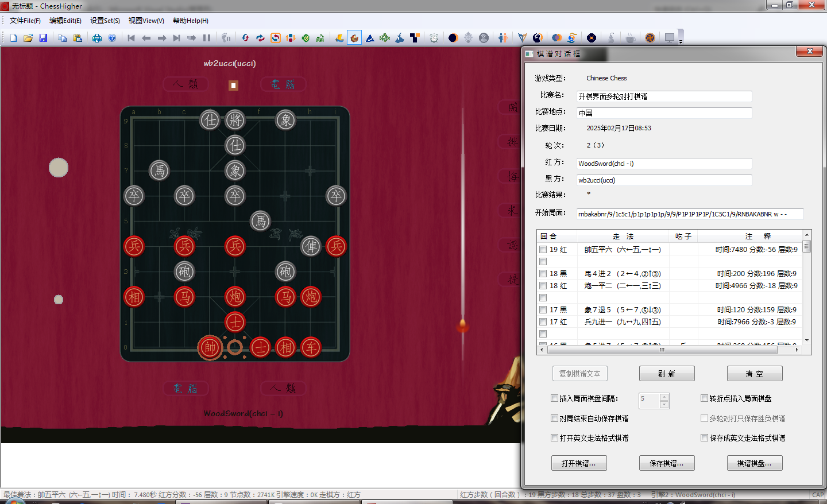Image resolution: width=827 pixels, height=504 pixels.
Task: Enable 插入局面棋盘间隔 checkbox
Action: click(x=554, y=398)
